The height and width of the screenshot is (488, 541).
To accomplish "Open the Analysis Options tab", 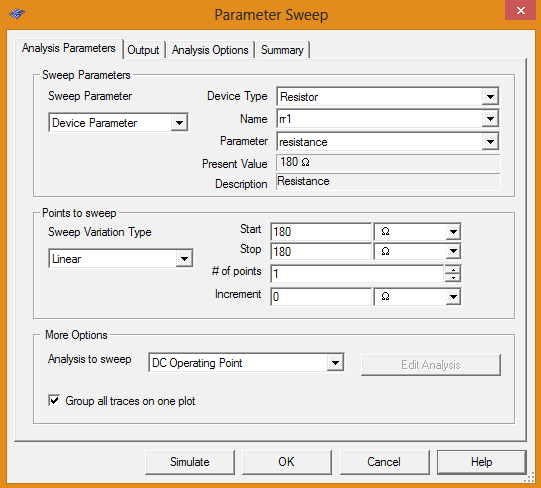I will pyautogui.click(x=210, y=50).
